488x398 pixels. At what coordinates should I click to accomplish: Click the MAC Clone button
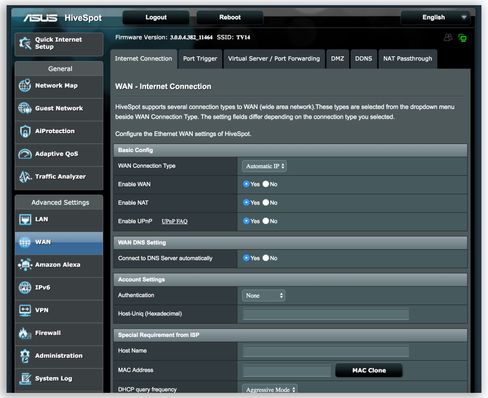[369, 370]
